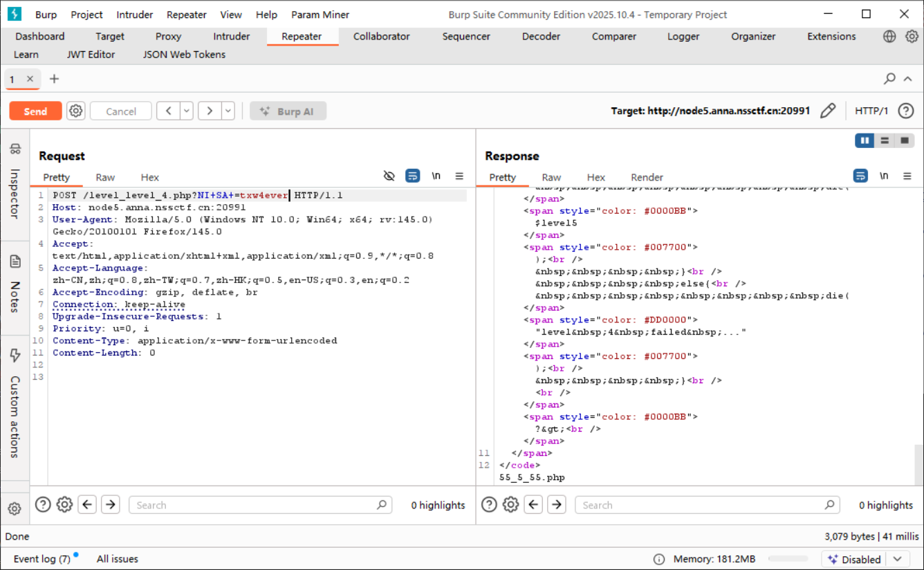Click the edit target pencil icon

click(x=828, y=111)
